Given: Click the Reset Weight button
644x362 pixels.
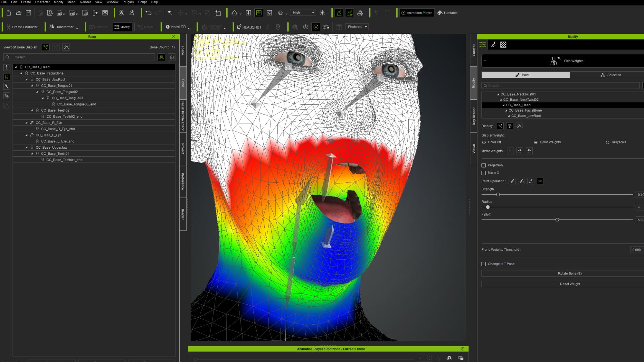Looking at the screenshot, I should (x=569, y=284).
